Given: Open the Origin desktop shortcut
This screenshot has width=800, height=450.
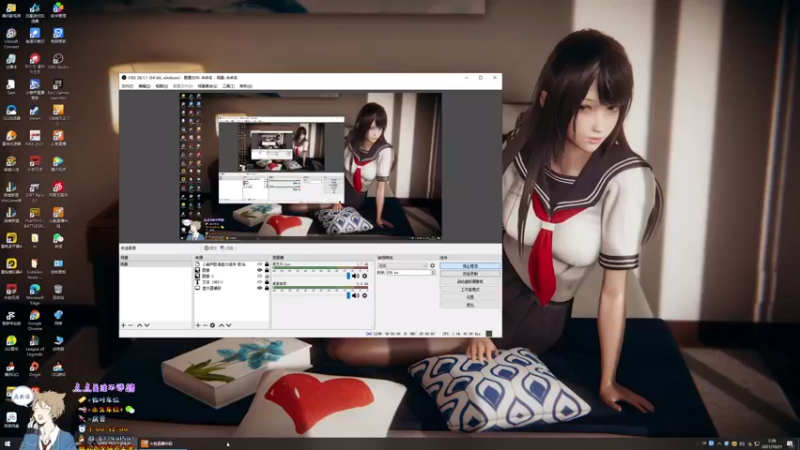Looking at the screenshot, I should pyautogui.click(x=35, y=369).
